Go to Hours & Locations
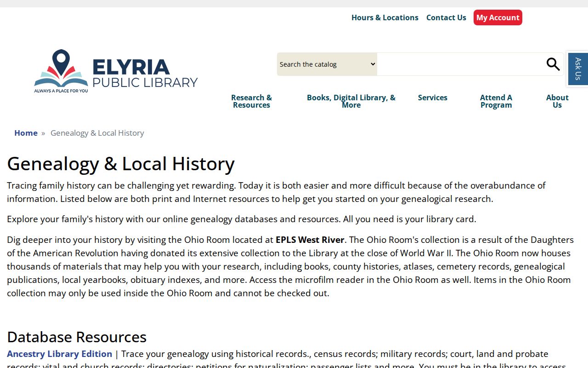The height and width of the screenshot is (368, 588). click(385, 17)
